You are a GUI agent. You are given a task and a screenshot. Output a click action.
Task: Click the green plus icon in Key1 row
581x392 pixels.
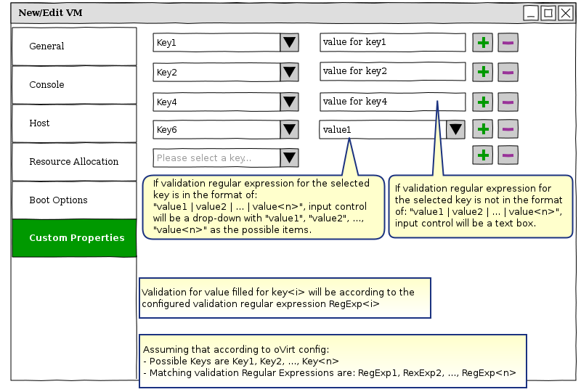[483, 43]
